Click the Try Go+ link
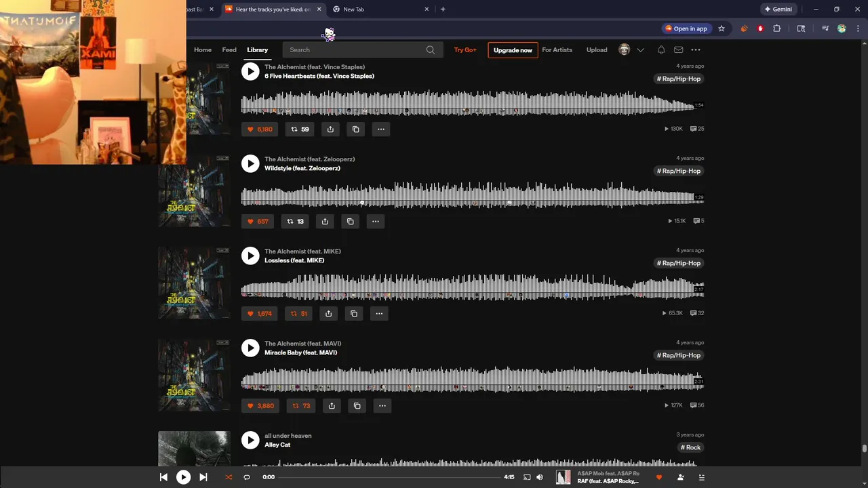Screen dimensions: 868x488 point(465,50)
